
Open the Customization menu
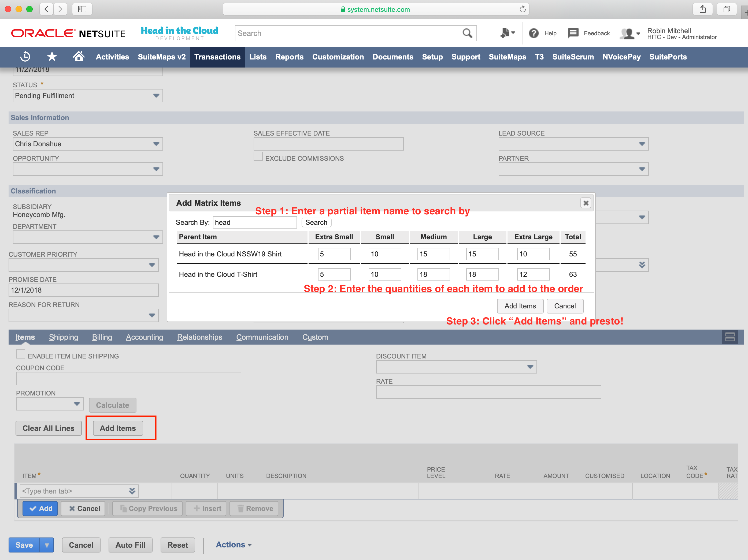(x=338, y=57)
